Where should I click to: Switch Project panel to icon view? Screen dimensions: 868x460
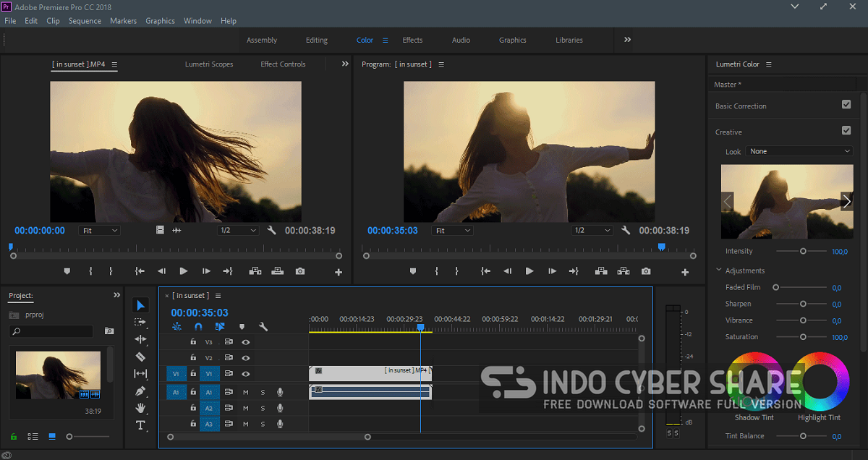click(52, 437)
